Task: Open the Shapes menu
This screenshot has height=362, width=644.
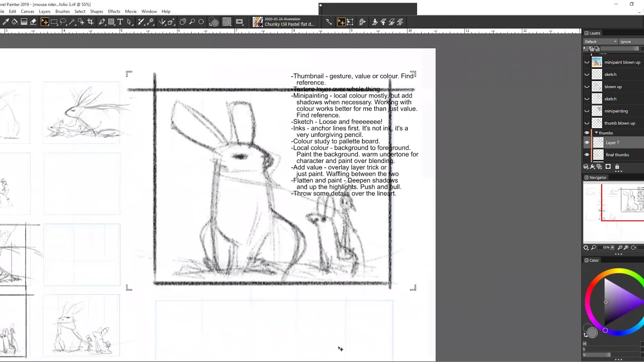Action: point(97,11)
